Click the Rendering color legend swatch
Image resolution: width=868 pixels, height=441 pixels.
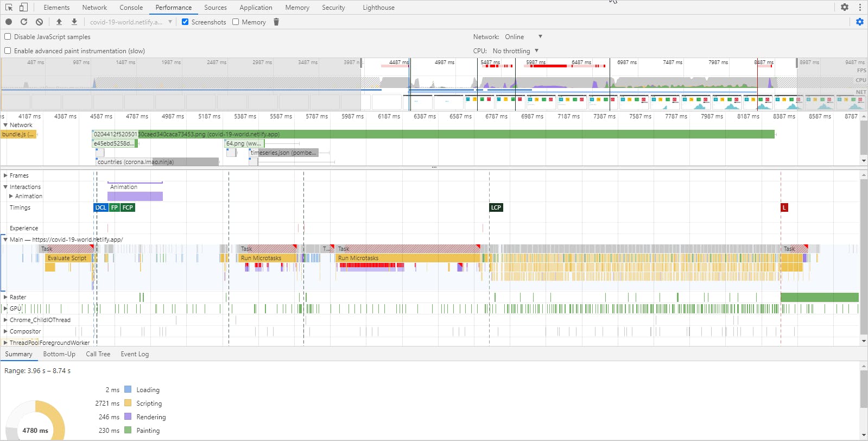pos(128,417)
